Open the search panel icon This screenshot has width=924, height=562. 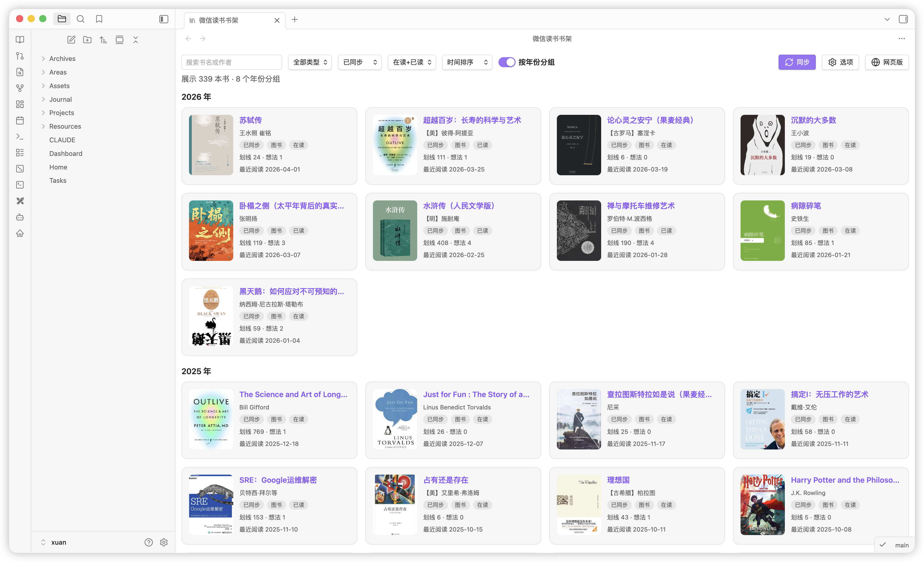pyautogui.click(x=80, y=19)
